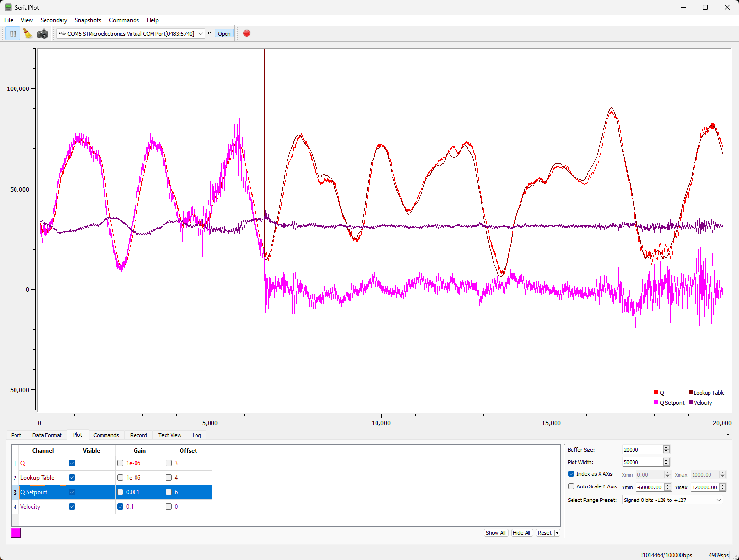Click the Buffer Size input field

coord(642,449)
